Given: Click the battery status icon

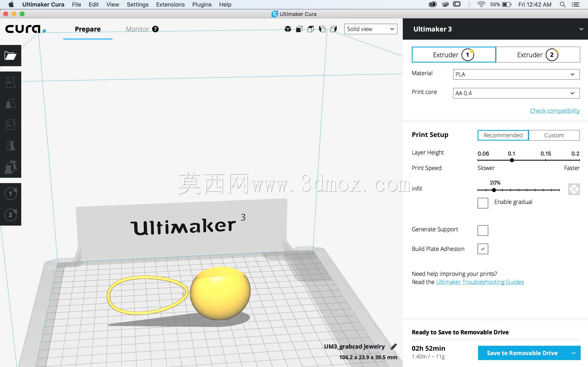Looking at the screenshot, I should [507, 4].
